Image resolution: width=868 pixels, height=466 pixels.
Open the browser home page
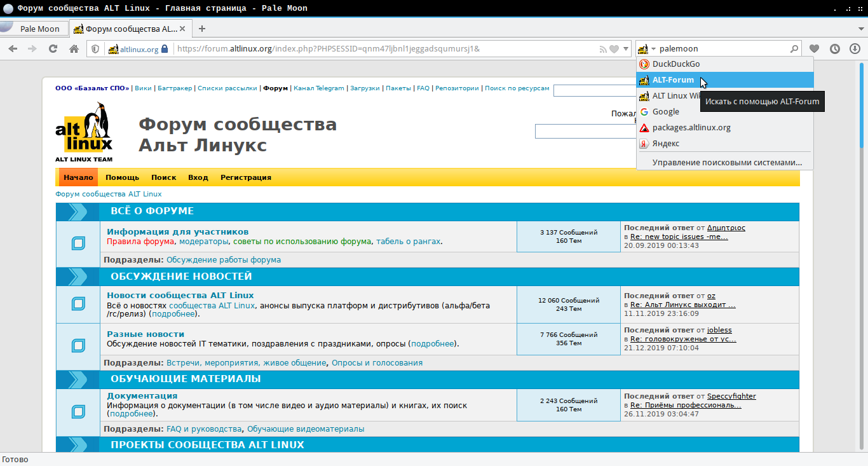click(x=74, y=49)
